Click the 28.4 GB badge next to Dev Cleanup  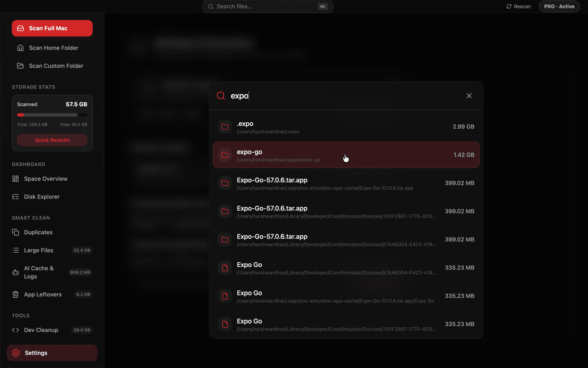pos(82,330)
